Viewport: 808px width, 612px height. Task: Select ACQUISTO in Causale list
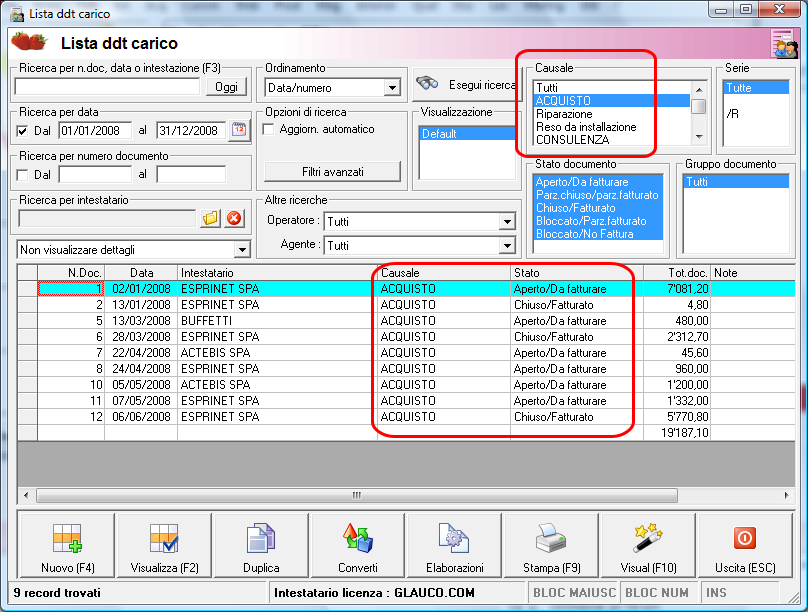tap(612, 100)
